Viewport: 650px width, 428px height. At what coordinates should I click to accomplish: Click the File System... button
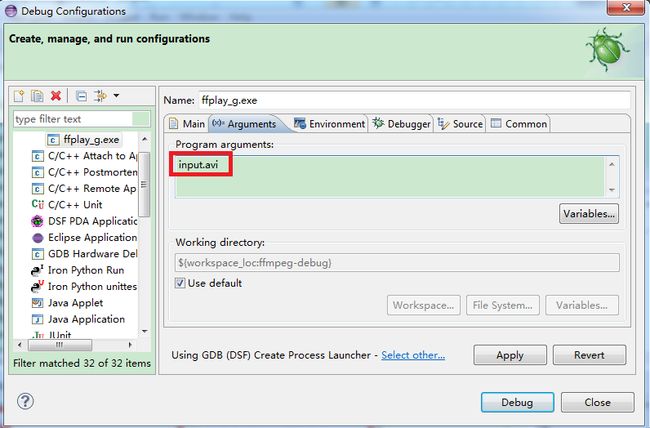pos(503,306)
